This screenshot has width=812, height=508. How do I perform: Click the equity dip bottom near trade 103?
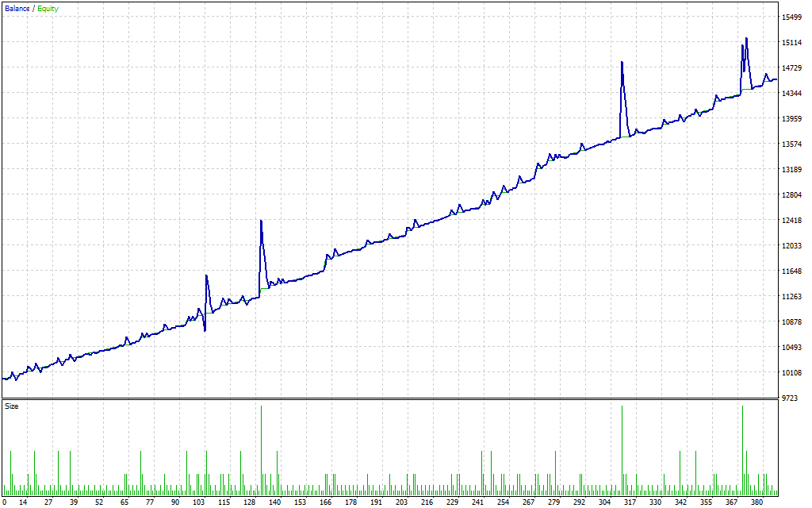(205, 329)
